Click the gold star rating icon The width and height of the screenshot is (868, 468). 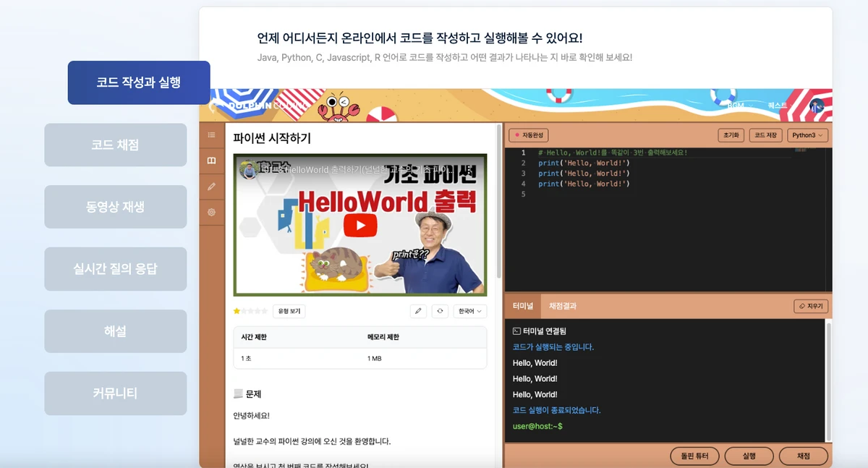point(237,311)
